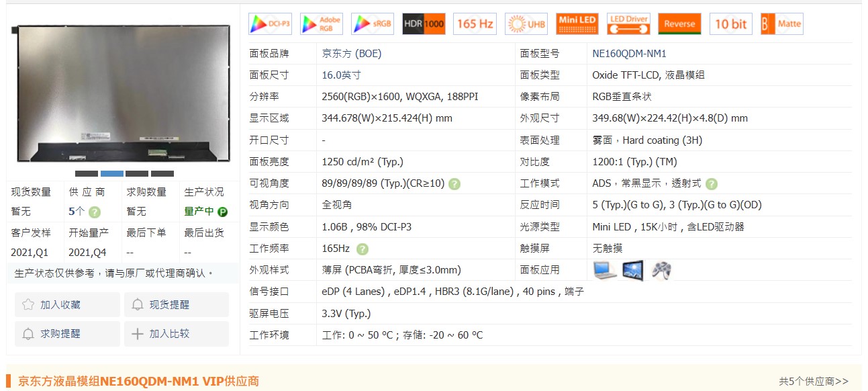Click 现货提醒 alert button
Image resolution: width=868 pixels, height=391 pixels.
pos(177,305)
